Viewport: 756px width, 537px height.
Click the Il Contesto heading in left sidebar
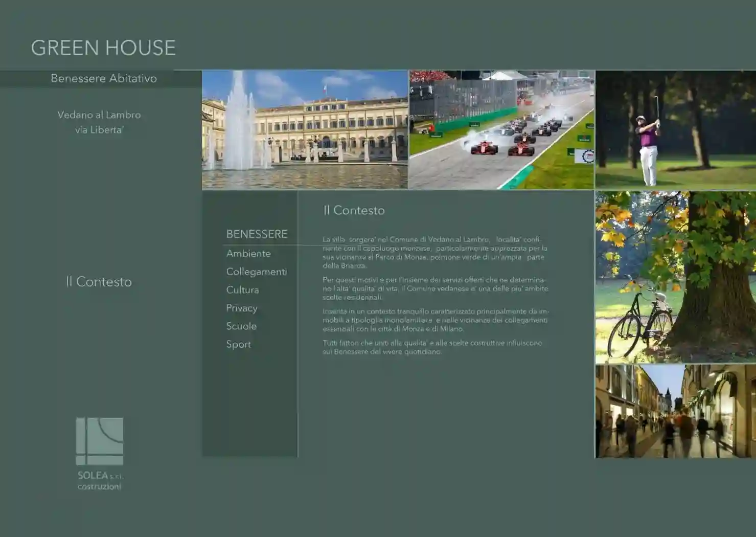[x=99, y=282]
